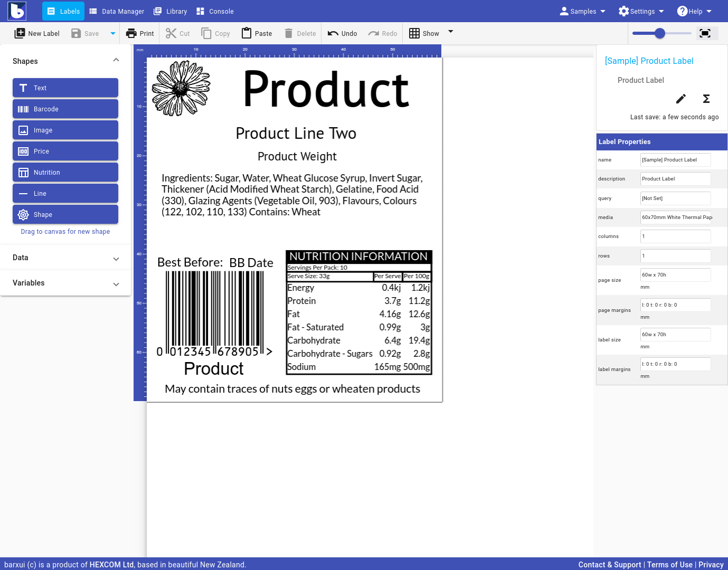Click the label name input field
The width and height of the screenshot is (728, 570).
675,159
